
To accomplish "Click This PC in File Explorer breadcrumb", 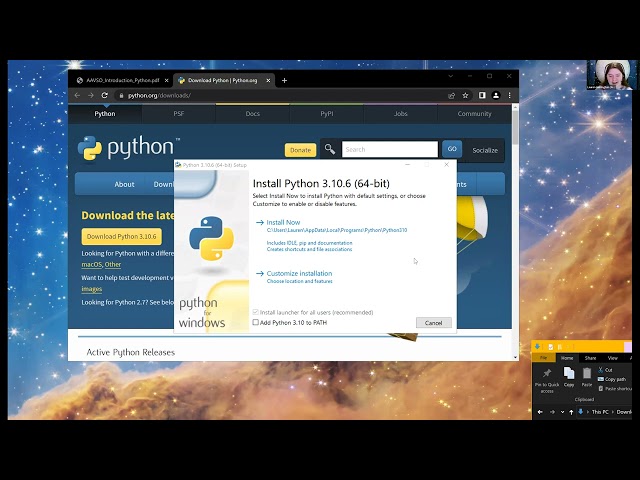I will click(600, 412).
